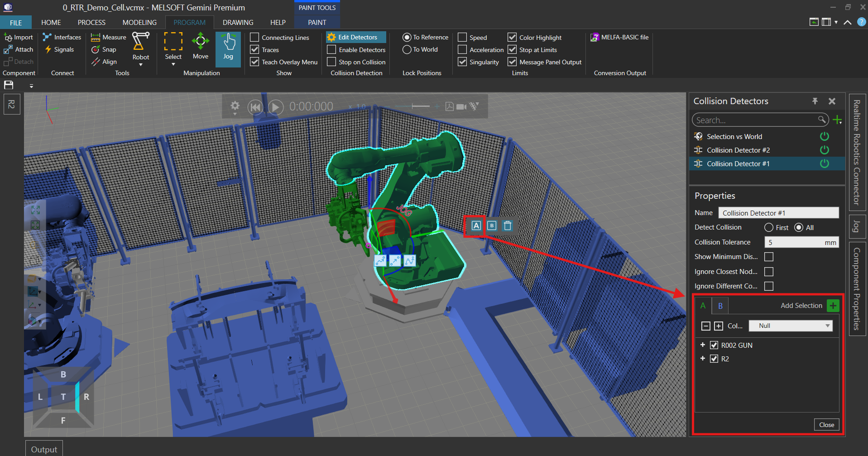Click the trash icon in viewport overlay
This screenshot has width=868, height=456.
pyautogui.click(x=508, y=226)
